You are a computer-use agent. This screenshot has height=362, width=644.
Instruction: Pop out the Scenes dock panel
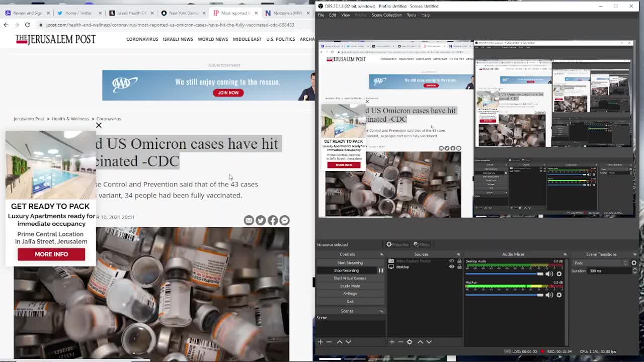381,311
